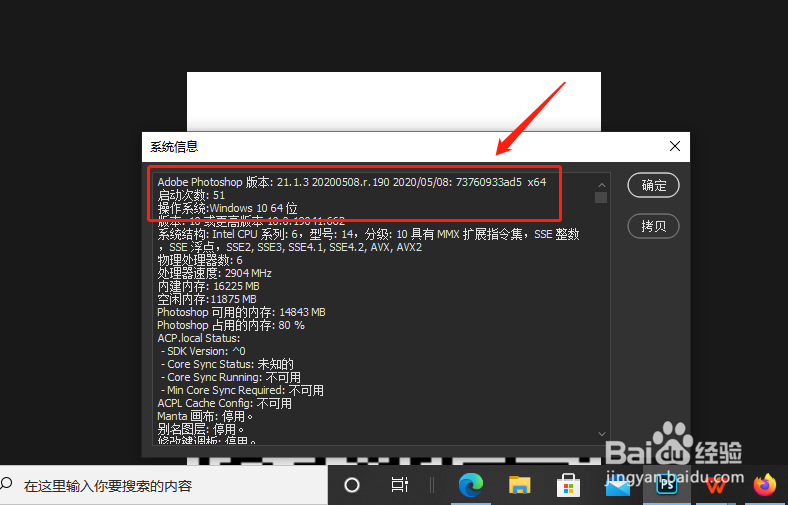788x505 pixels.
Task: Click the '操作系统:Windows 10 64 位' line
Action: click(227, 208)
